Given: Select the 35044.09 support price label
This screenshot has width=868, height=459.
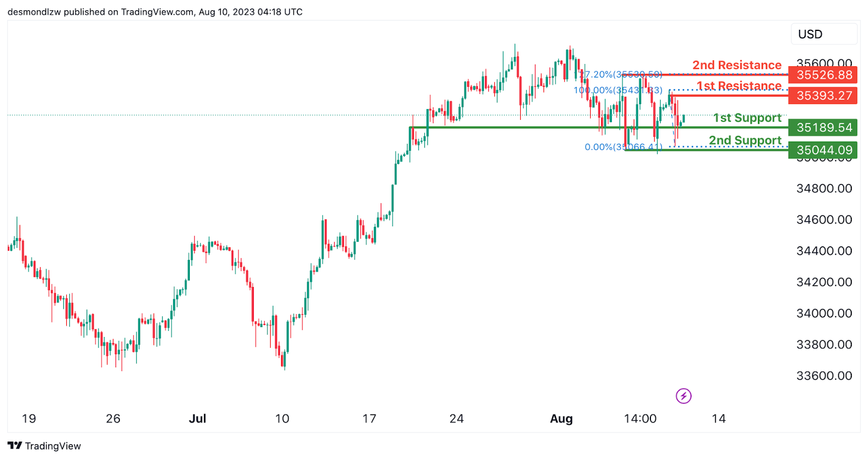Looking at the screenshot, I should click(823, 150).
